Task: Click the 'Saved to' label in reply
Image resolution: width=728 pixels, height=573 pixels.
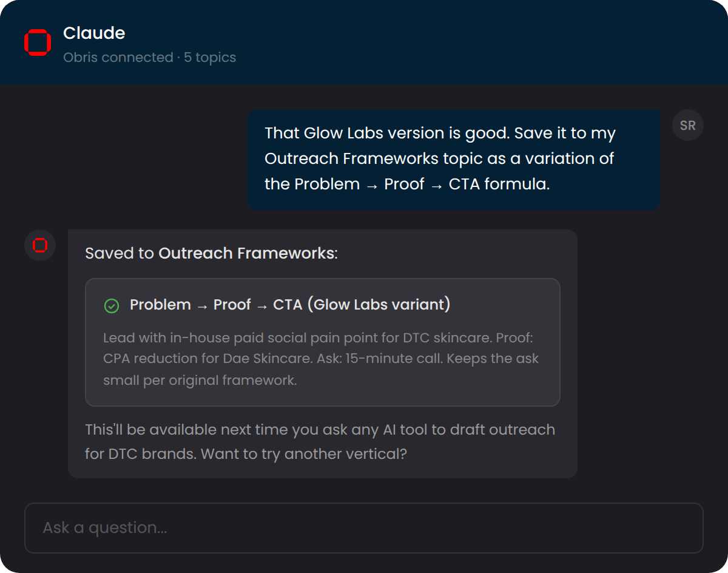Action: click(120, 253)
